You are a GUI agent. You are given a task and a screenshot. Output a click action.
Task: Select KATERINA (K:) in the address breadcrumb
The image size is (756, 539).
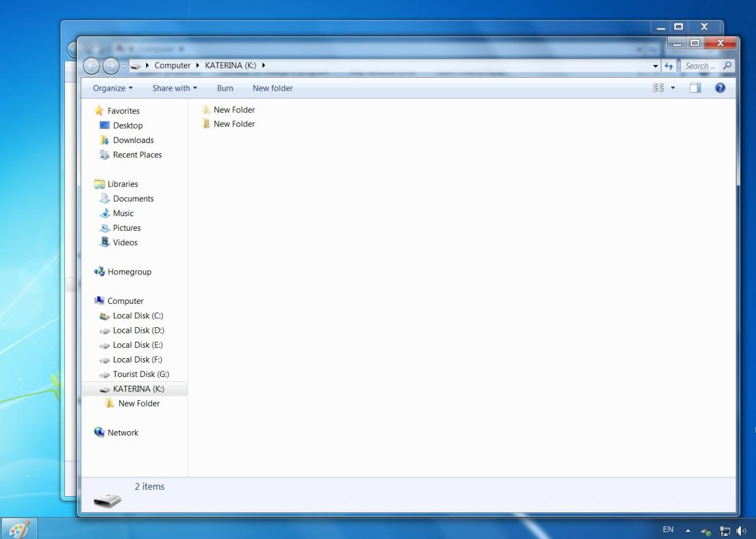click(231, 66)
